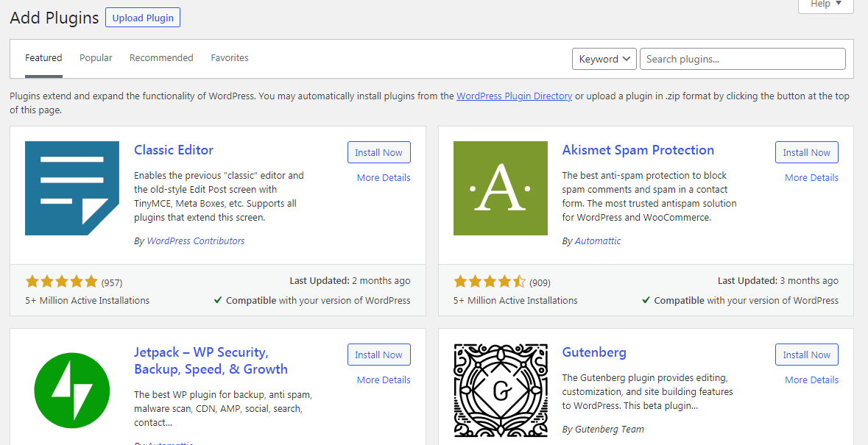Install the Classic Editor plugin
The height and width of the screenshot is (445, 868).
[378, 152]
